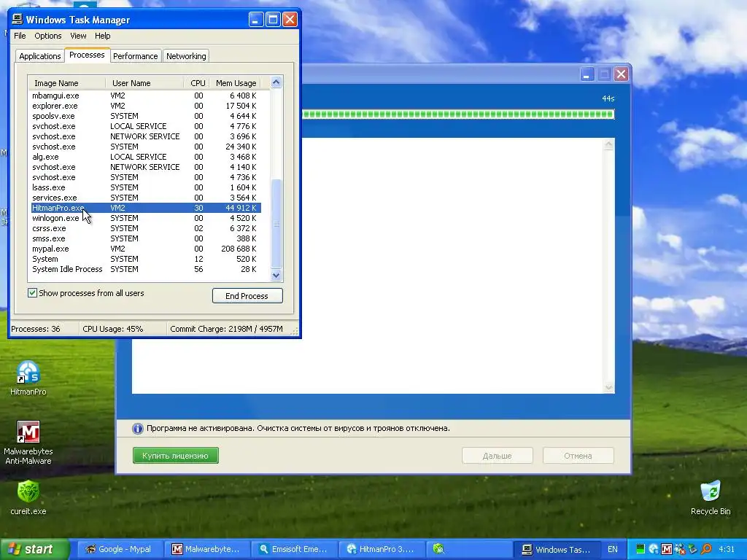Select the smss.exe process row
This screenshot has height=560, width=747.
[x=145, y=238]
